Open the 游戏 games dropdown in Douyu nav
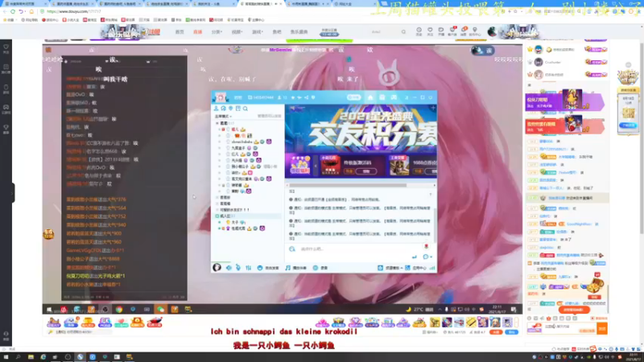 coord(257,32)
